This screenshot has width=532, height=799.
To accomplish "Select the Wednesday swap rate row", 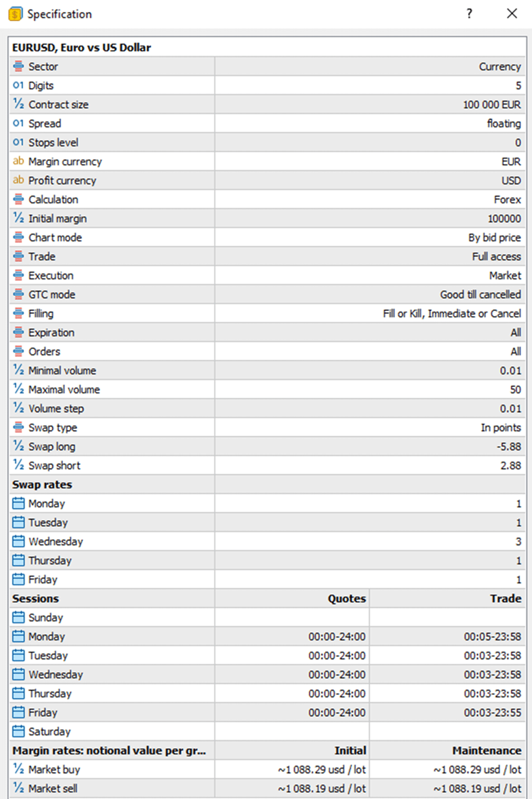I will click(x=56, y=541).
